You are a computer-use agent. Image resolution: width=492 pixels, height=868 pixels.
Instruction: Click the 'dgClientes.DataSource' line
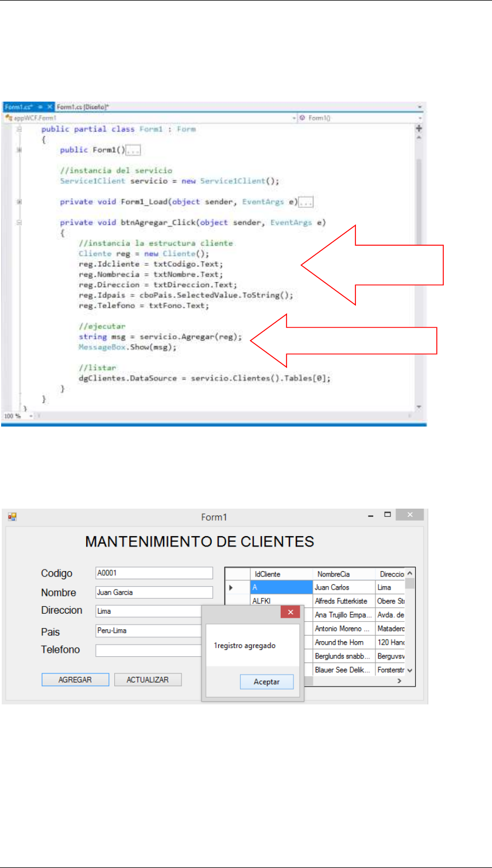[x=205, y=378]
